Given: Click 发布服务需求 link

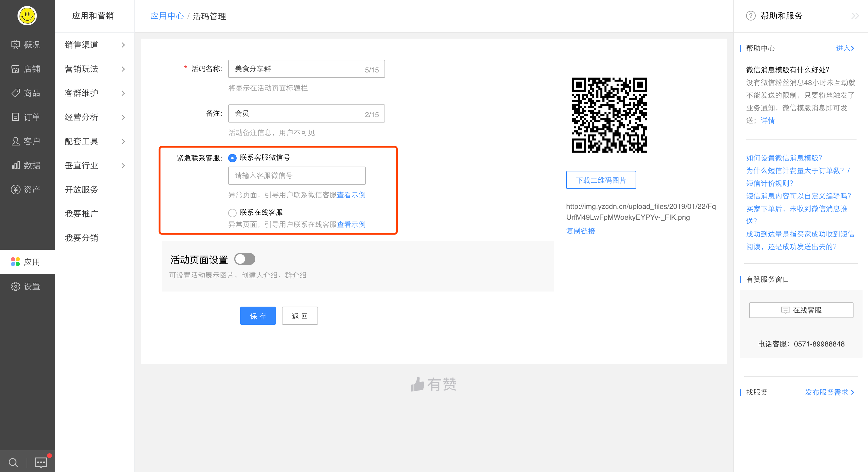Looking at the screenshot, I should tap(829, 392).
